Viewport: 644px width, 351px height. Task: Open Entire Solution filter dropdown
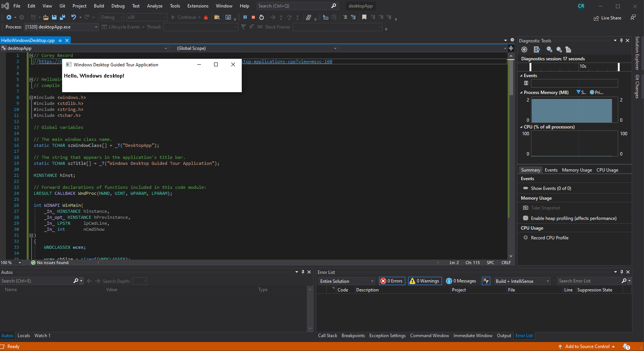tap(347, 281)
